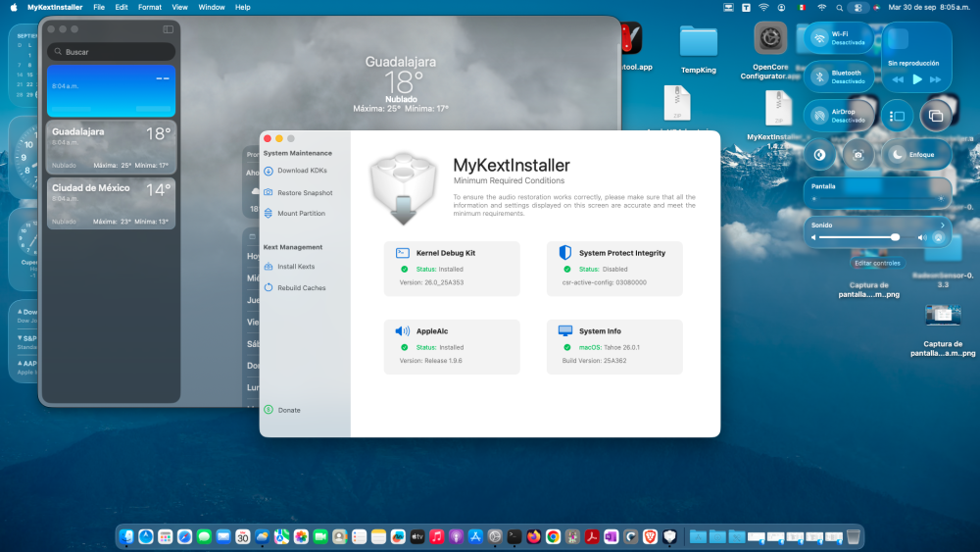Open Spotlight search in menu bar
Viewport: 980px width, 552px height.
click(x=840, y=8)
